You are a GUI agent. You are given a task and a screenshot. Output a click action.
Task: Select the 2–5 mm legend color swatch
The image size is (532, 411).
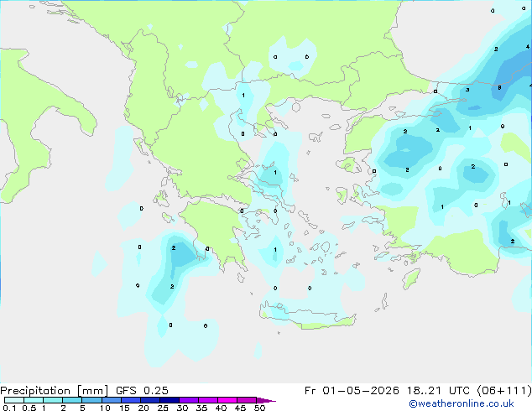[x=72, y=400]
